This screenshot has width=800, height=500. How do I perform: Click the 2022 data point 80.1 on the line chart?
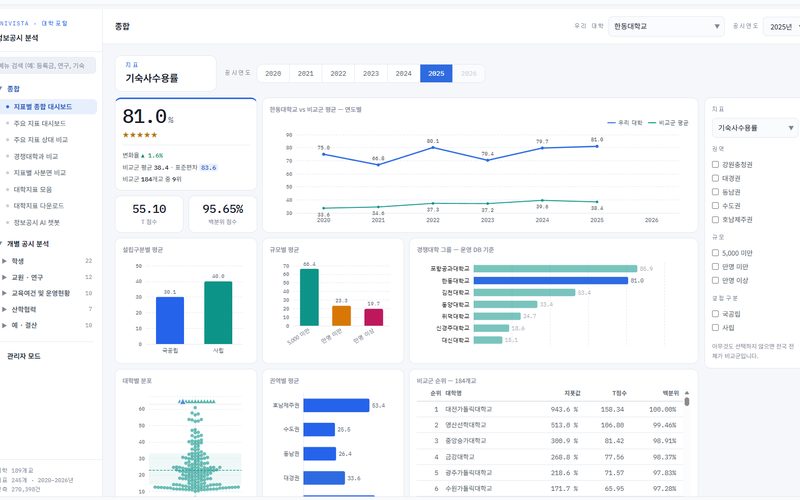[x=433, y=147]
